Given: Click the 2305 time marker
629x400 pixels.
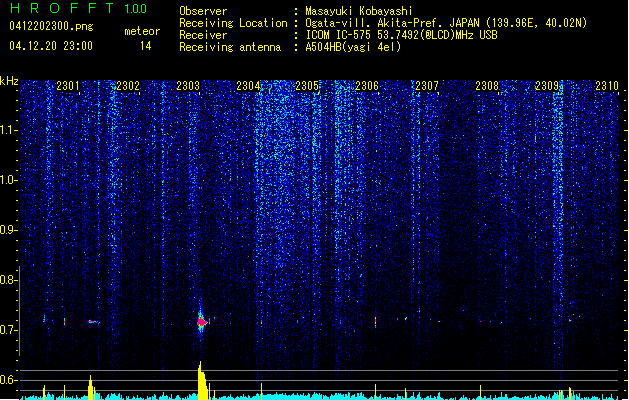Looking at the screenshot, I should [x=307, y=86].
